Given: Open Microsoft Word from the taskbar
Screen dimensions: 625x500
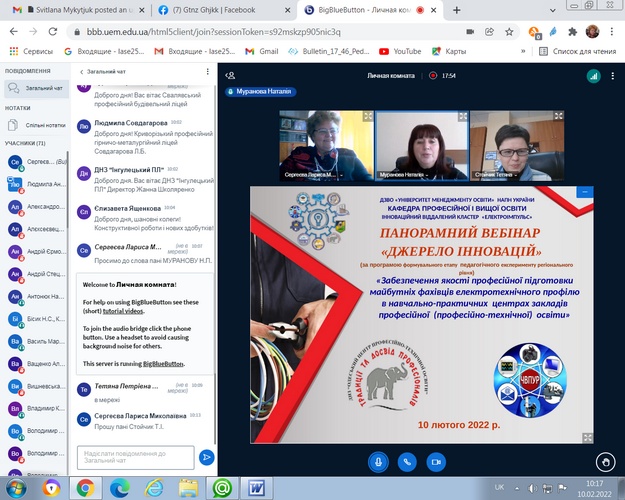Looking at the screenshot, I should [255, 487].
